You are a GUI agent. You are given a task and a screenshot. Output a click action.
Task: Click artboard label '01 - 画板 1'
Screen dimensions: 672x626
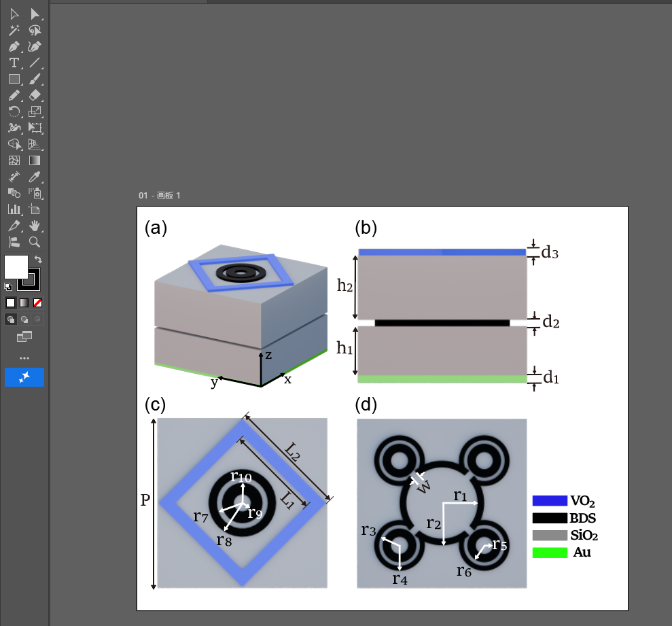click(160, 196)
